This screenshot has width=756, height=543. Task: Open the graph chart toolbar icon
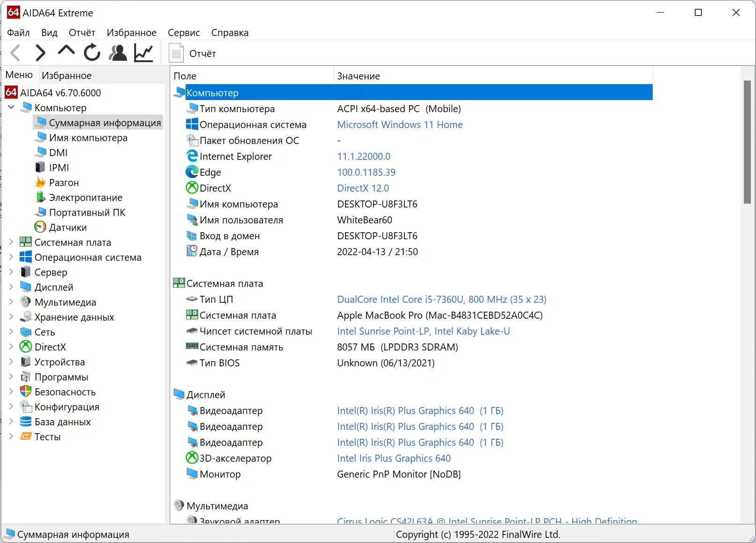click(x=144, y=53)
